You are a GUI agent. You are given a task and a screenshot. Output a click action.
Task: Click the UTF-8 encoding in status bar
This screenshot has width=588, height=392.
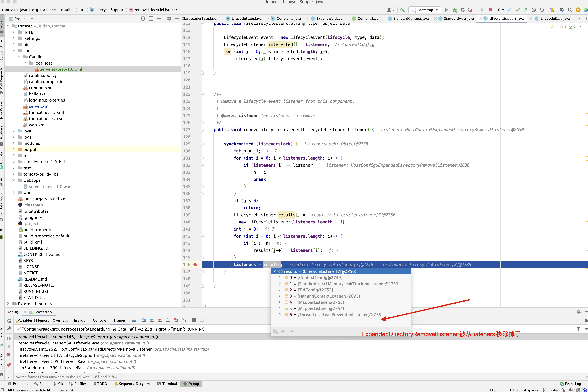click(x=515, y=390)
